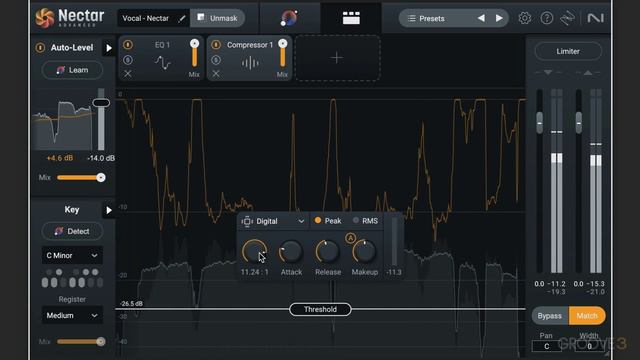
Task: Click the Nectar logo icon
Action: click(44, 18)
